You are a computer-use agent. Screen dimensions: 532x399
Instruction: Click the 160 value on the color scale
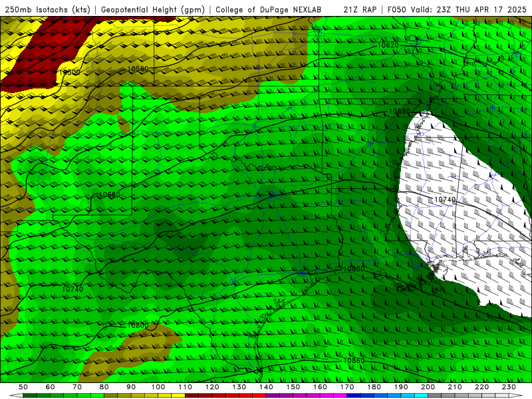[x=320, y=387]
